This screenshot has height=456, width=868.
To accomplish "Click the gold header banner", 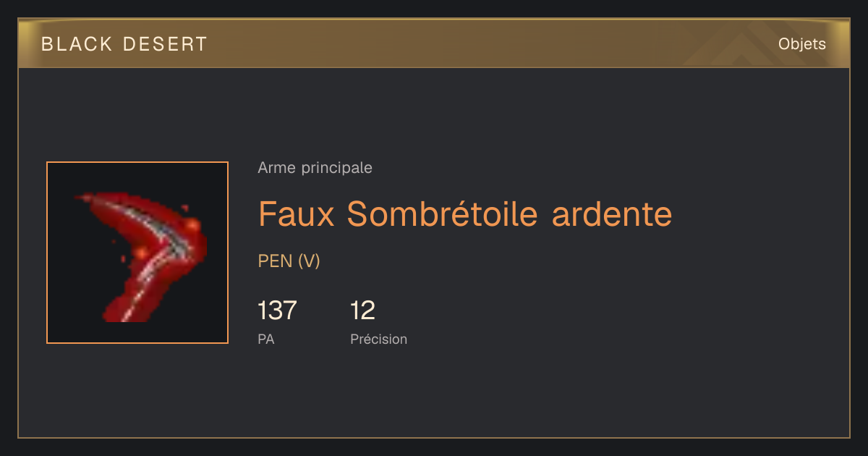I will [434, 43].
